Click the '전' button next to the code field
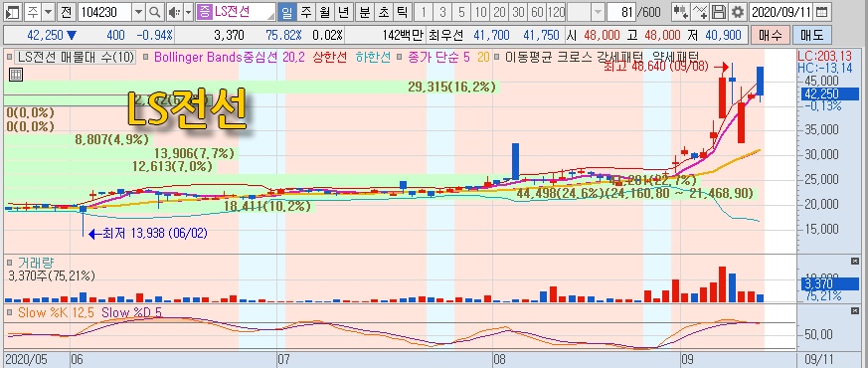 66,12
